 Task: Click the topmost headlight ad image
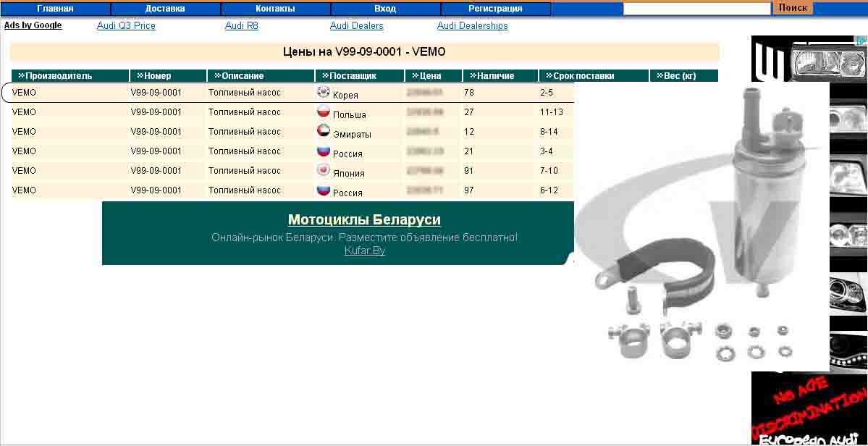pyautogui.click(x=809, y=59)
